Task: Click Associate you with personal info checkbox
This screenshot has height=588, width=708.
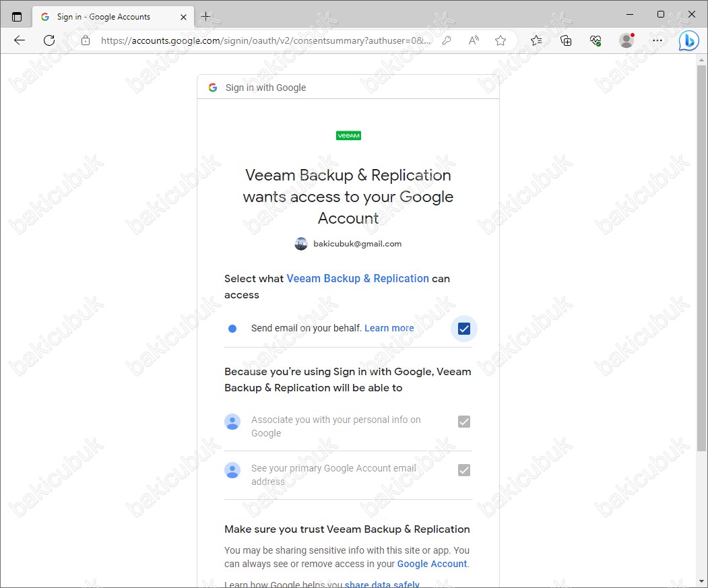Action: (x=464, y=422)
